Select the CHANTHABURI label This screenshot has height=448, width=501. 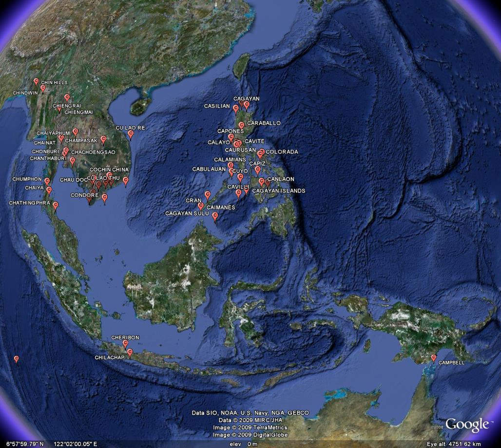pos(48,158)
